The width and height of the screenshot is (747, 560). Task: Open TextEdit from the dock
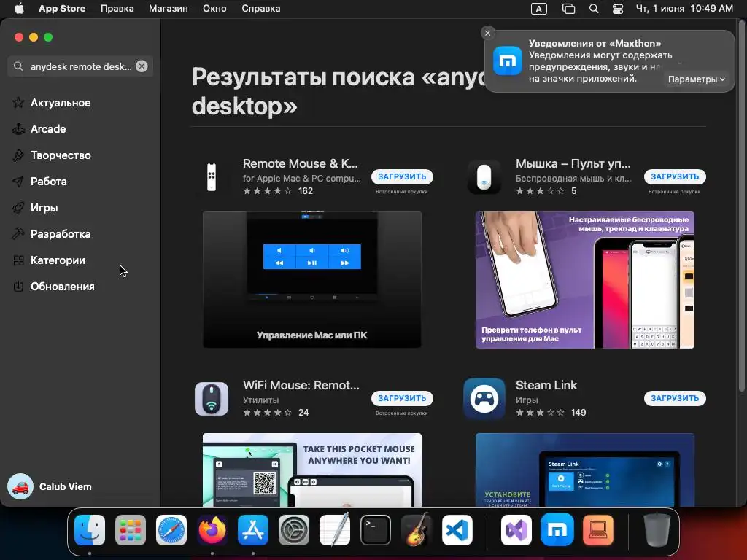335,530
